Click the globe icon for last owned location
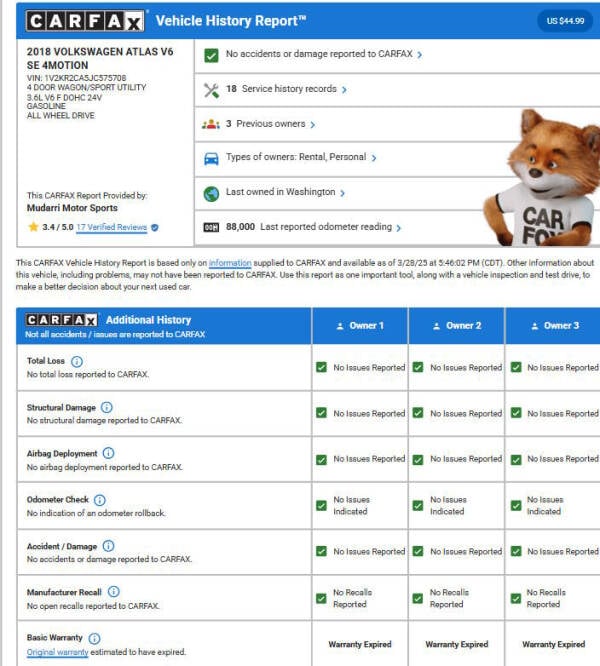Screen dimensions: 600x666 (x=211, y=194)
